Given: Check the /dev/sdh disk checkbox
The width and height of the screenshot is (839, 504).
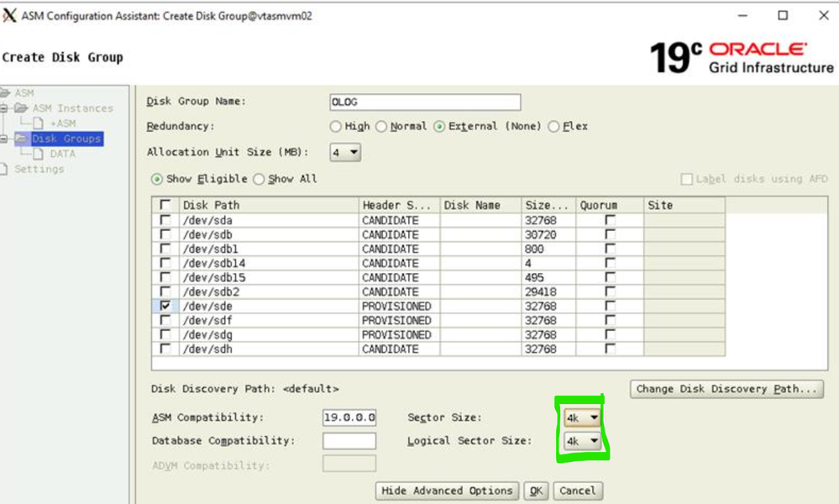Looking at the screenshot, I should click(x=165, y=349).
